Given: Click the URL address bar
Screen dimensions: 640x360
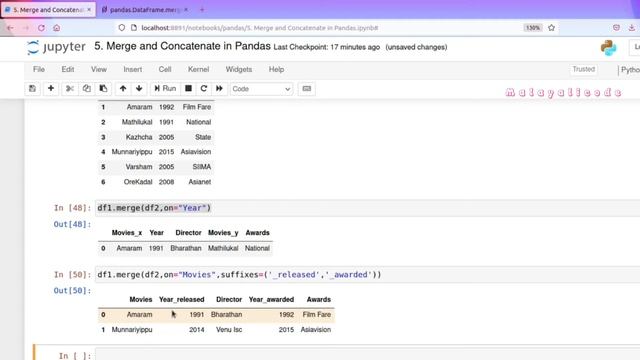Looking at the screenshot, I should tap(260, 28).
